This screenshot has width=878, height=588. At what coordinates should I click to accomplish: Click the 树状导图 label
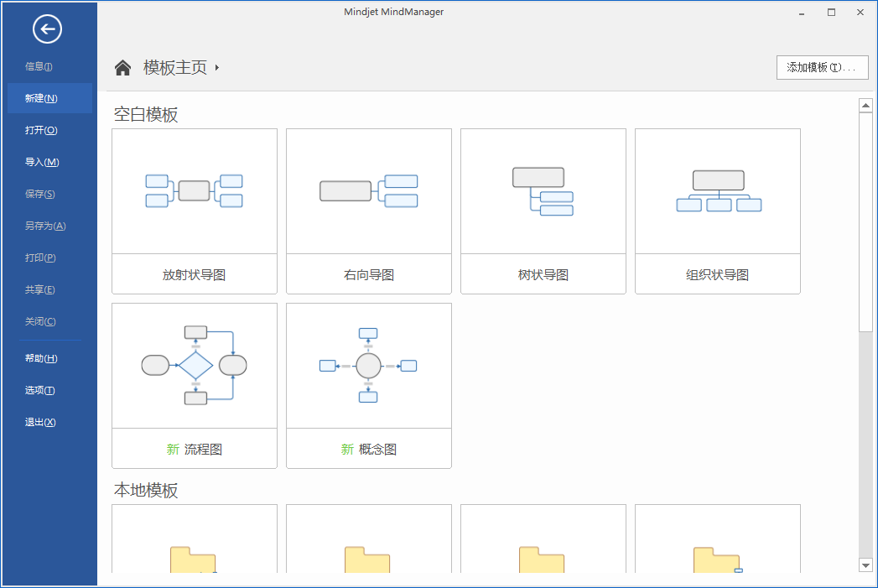(543, 275)
